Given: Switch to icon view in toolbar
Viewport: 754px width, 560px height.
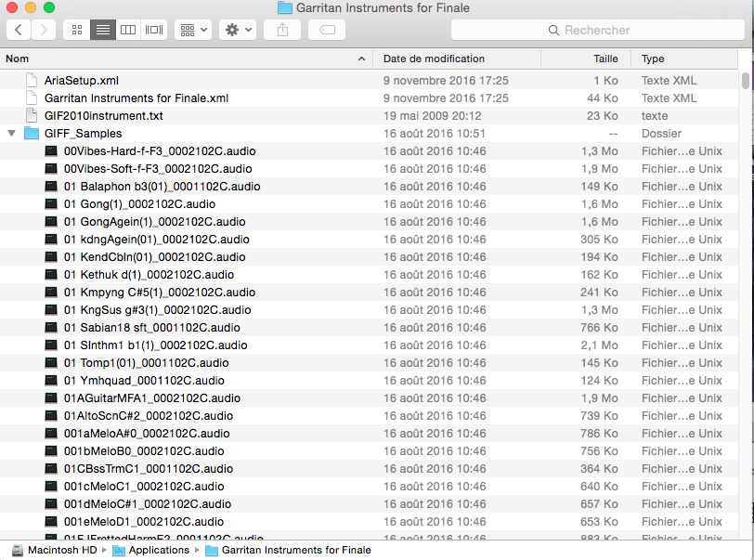Looking at the screenshot, I should (x=77, y=30).
